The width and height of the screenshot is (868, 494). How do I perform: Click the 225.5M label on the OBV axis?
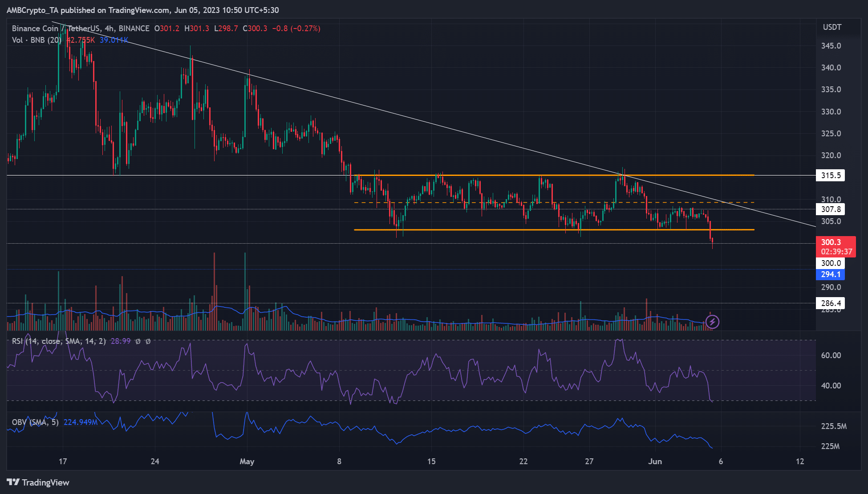pyautogui.click(x=834, y=426)
